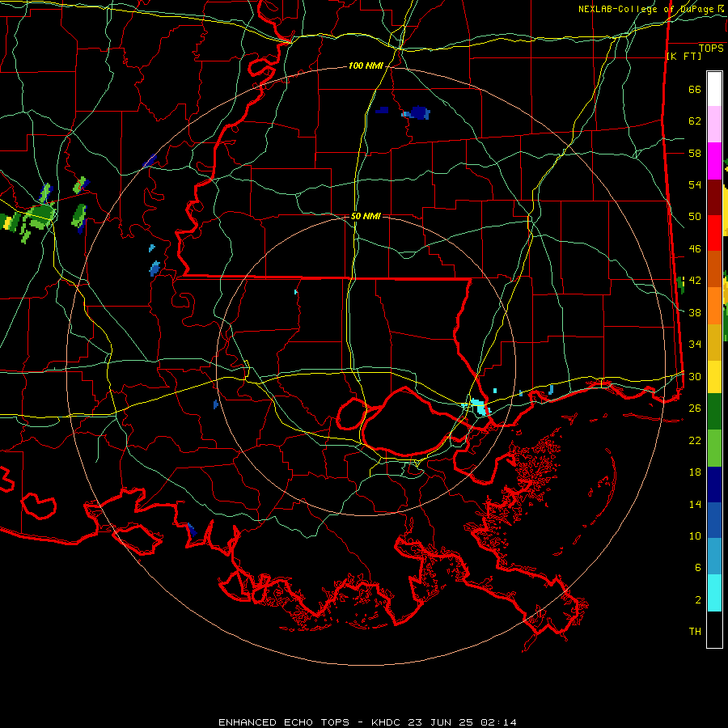Click the dark green legend swatch
The width and height of the screenshot is (728, 728).
[714, 412]
